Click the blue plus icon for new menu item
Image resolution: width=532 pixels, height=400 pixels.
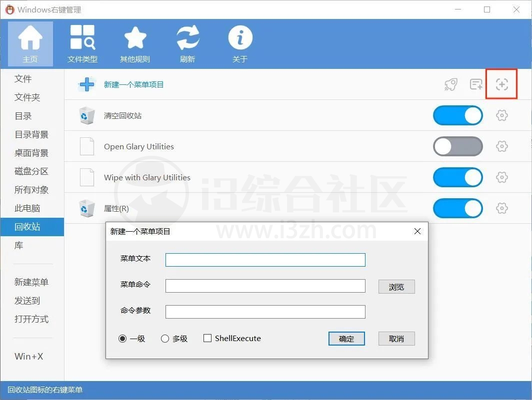click(87, 84)
